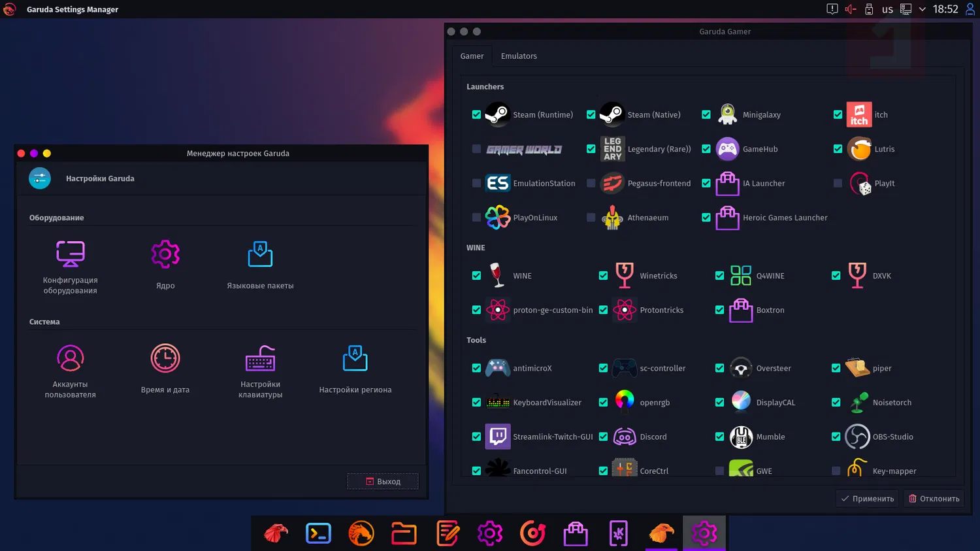Image resolution: width=980 pixels, height=551 pixels.
Task: Click the KeyboardVisualizer label
Action: click(x=547, y=403)
